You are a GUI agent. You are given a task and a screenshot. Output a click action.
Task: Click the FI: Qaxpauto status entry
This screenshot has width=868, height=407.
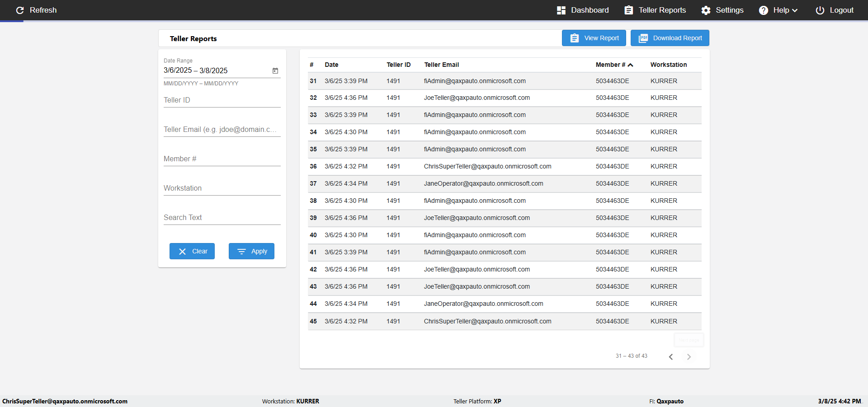[666, 401]
